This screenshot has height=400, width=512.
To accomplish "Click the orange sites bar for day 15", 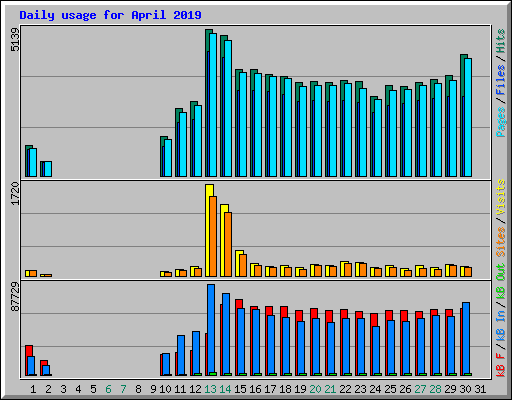I will click(x=243, y=265).
